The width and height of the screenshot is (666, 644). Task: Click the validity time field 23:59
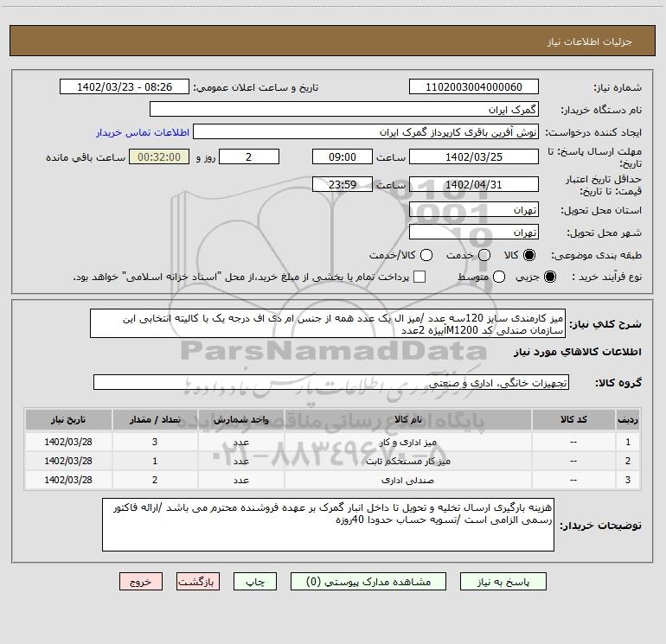click(x=343, y=184)
